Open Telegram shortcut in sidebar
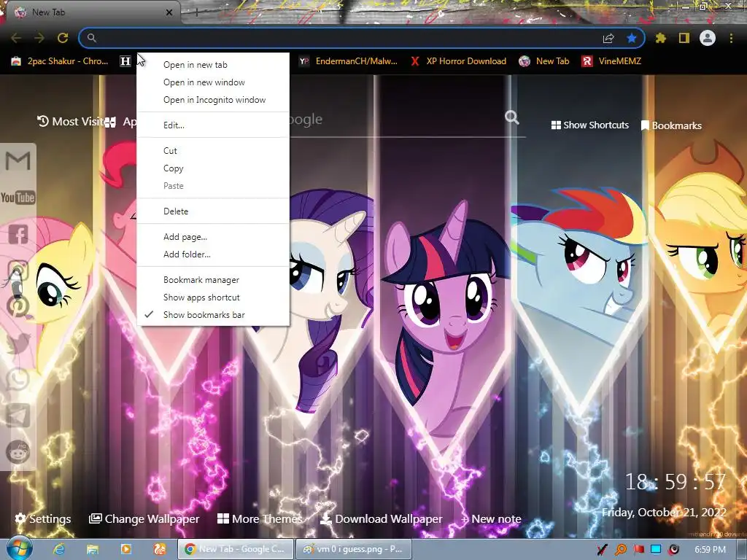 click(18, 415)
